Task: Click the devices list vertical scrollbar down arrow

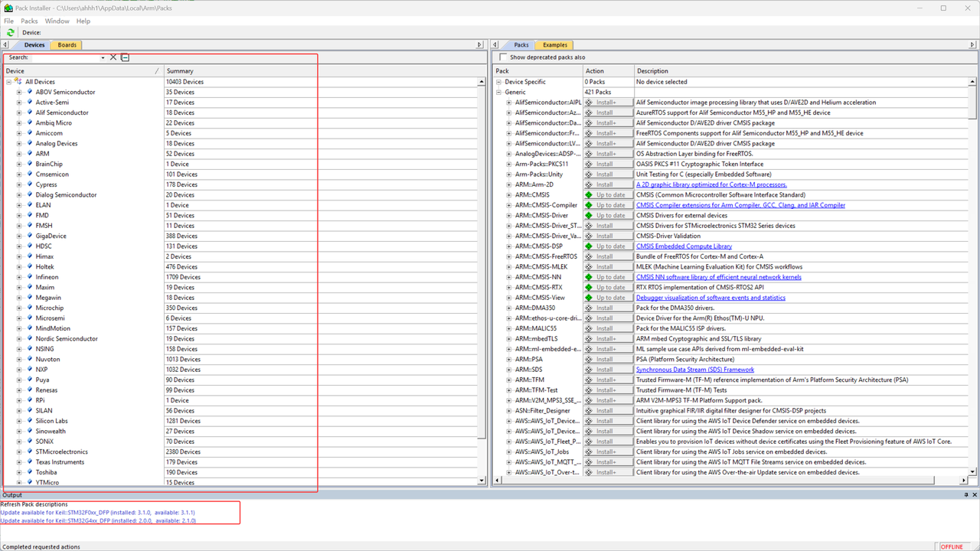Action: tap(482, 481)
